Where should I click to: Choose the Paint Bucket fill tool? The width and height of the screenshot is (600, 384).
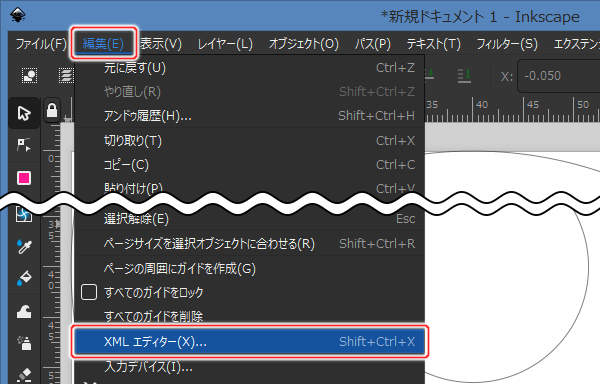click(24, 278)
